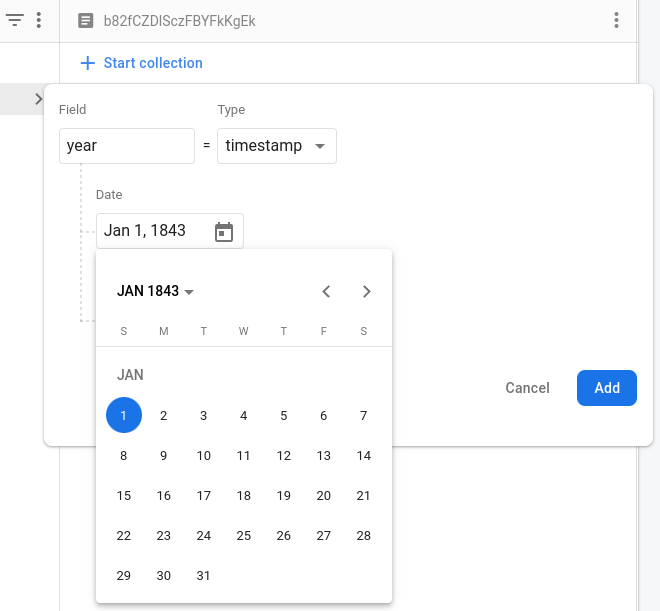This screenshot has height=611, width=660.
Task: Click the plus icon for Start collection
Action: pyautogui.click(x=88, y=63)
